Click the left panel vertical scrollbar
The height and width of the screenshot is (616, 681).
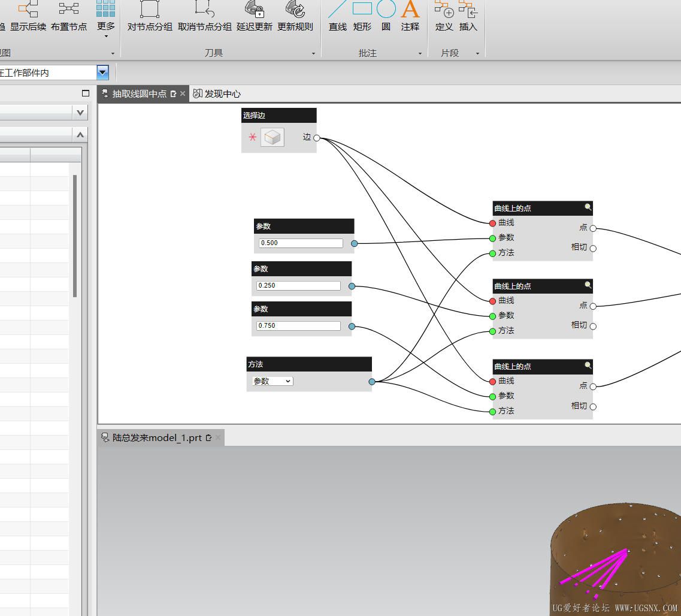click(75, 236)
